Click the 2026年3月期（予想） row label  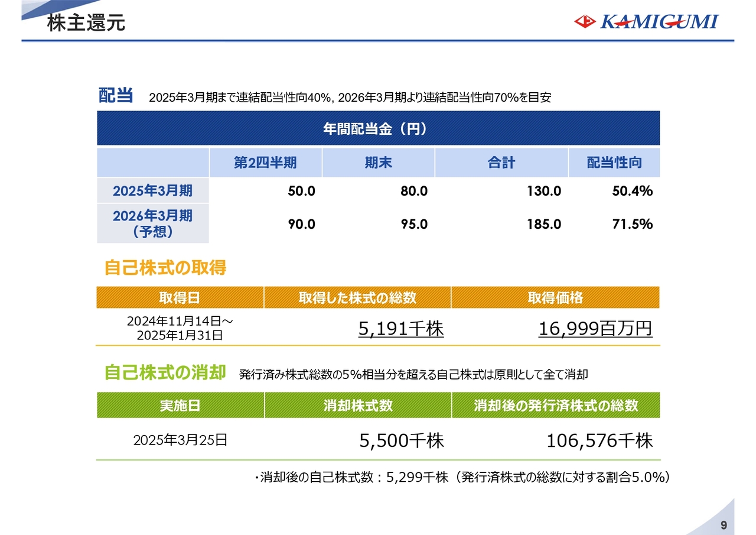click(x=152, y=223)
